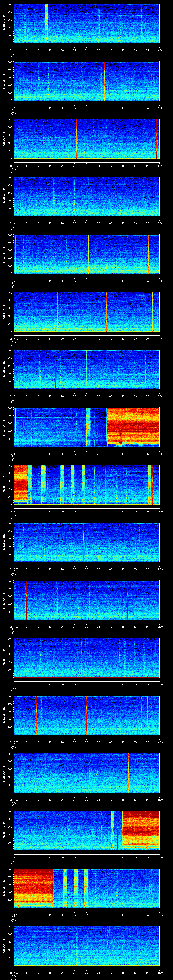Click the 17:00 end time label
Viewport: 173px width, 980px height.
160,915
